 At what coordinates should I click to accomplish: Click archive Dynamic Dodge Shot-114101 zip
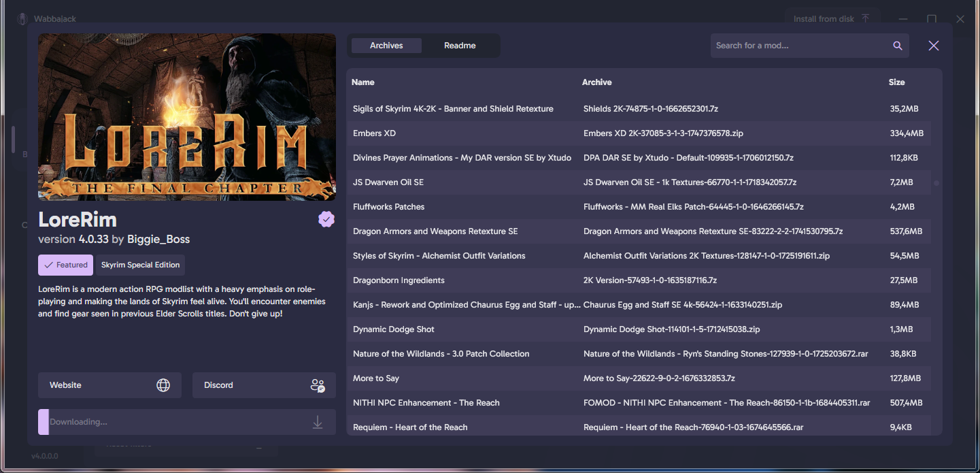pyautogui.click(x=672, y=329)
